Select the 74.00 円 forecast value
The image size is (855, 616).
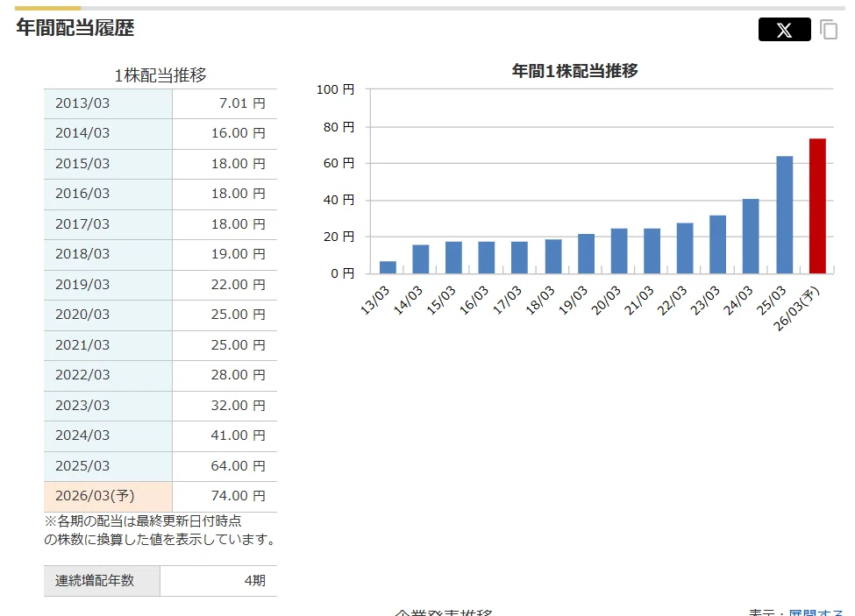point(239,496)
